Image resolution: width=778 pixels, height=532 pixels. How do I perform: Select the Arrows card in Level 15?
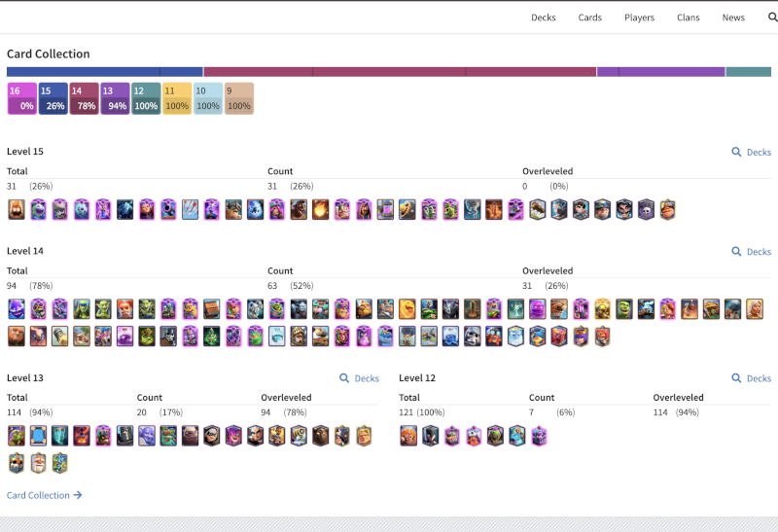coord(190,209)
